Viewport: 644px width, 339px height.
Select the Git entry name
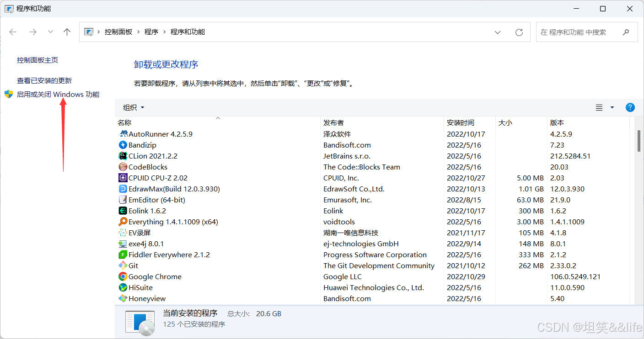(133, 265)
